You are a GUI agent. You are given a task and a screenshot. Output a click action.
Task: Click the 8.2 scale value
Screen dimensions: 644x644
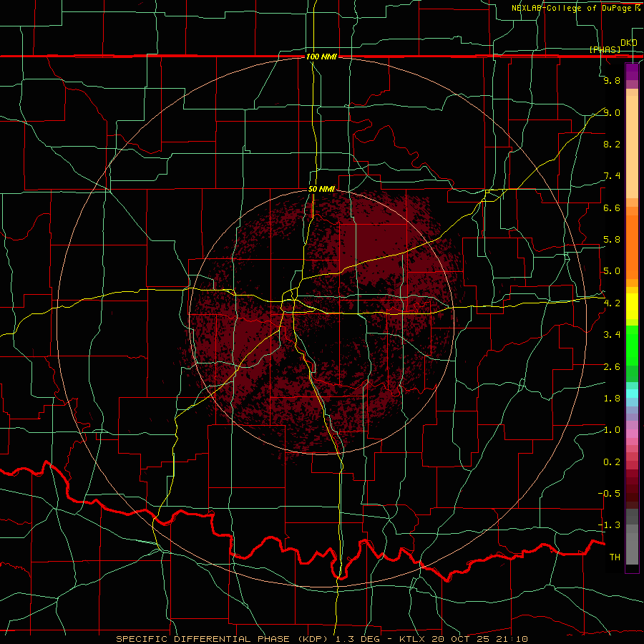tap(612, 144)
